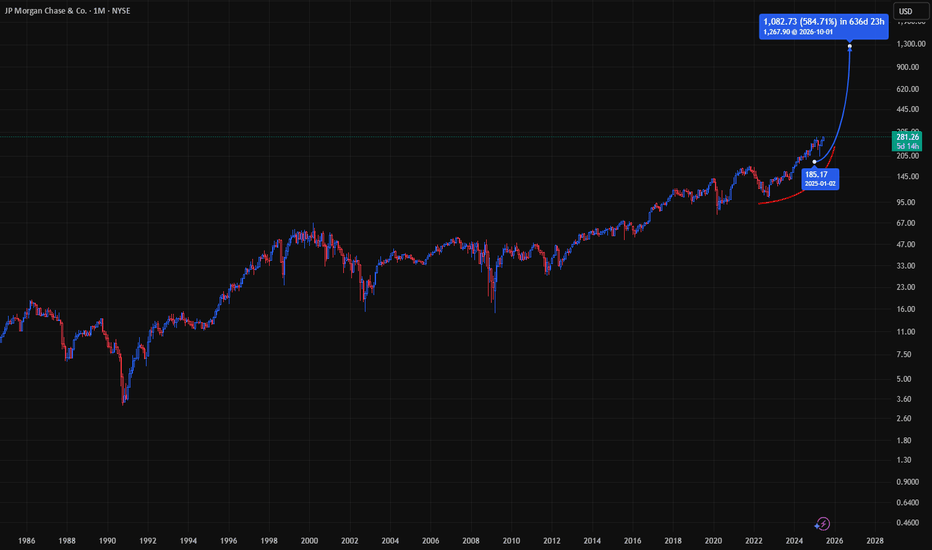The image size is (932, 550).
Task: Click the 3.60 price axis label
Action: (x=904, y=399)
